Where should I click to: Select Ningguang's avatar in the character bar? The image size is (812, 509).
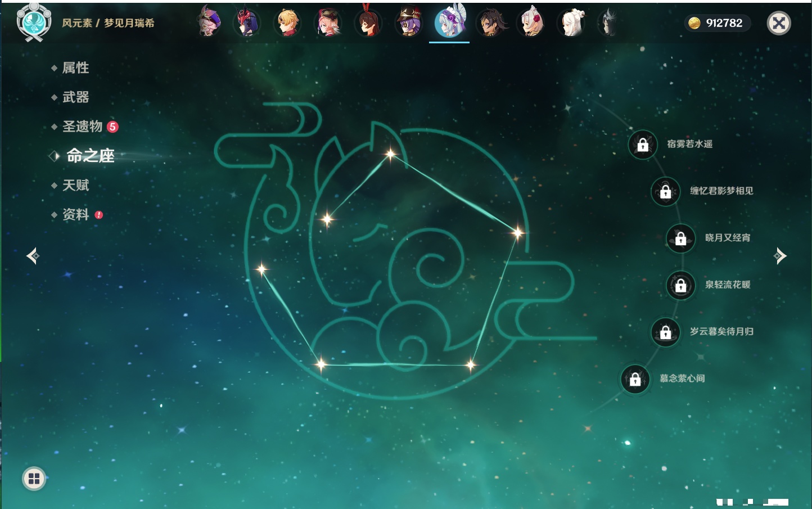pos(571,24)
